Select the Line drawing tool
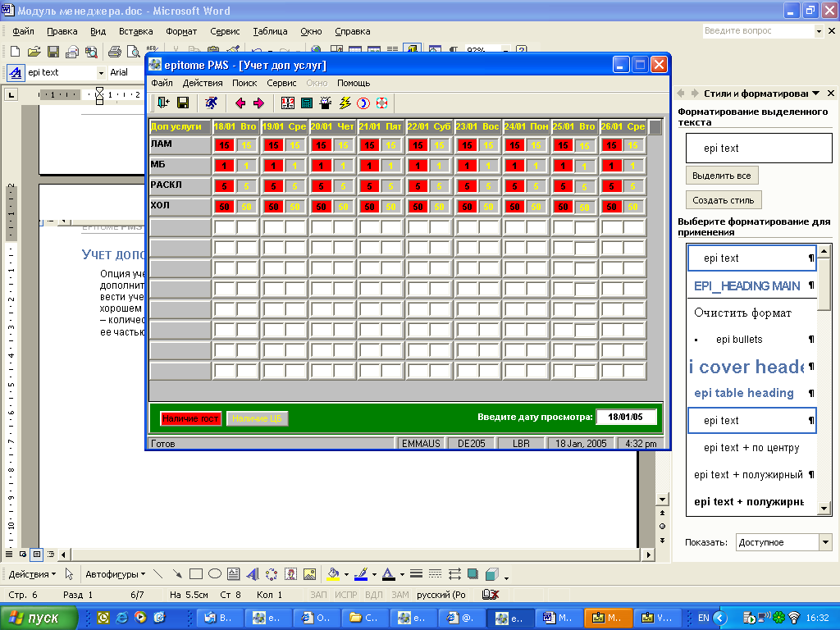840x630 pixels. coord(158,574)
